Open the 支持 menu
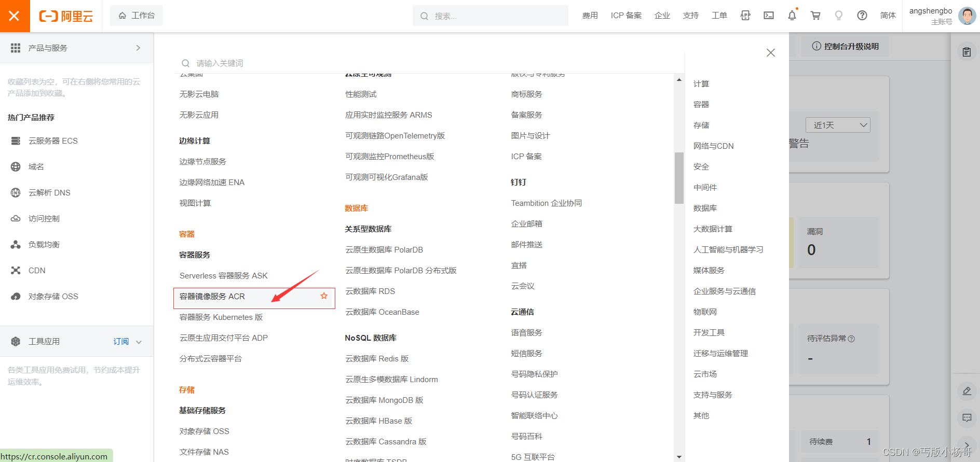This screenshot has width=980, height=462. [x=690, y=16]
